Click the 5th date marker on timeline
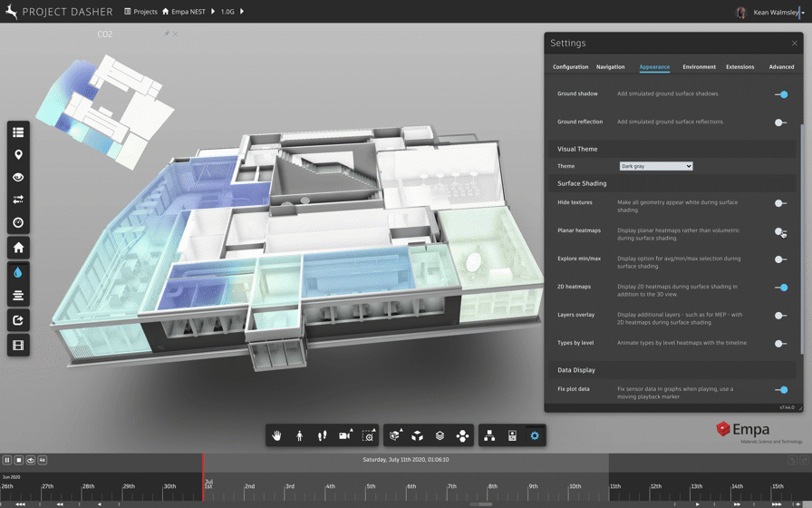Screen dimensions: 812x508 tap(371, 487)
